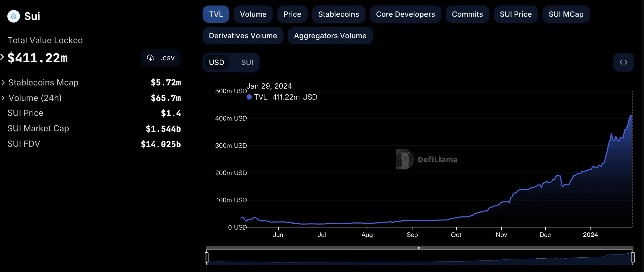
Task: Click the SUI MCap chart option
Action: pos(566,14)
